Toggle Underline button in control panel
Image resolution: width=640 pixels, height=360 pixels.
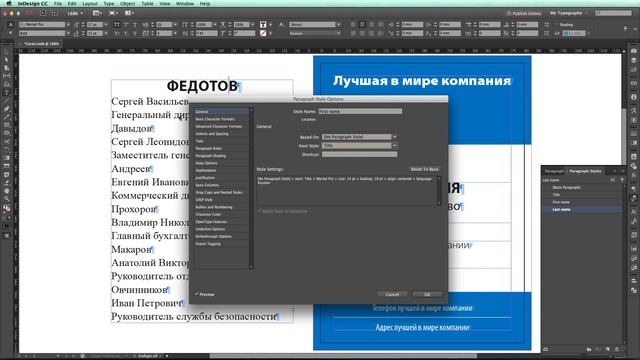[135, 24]
